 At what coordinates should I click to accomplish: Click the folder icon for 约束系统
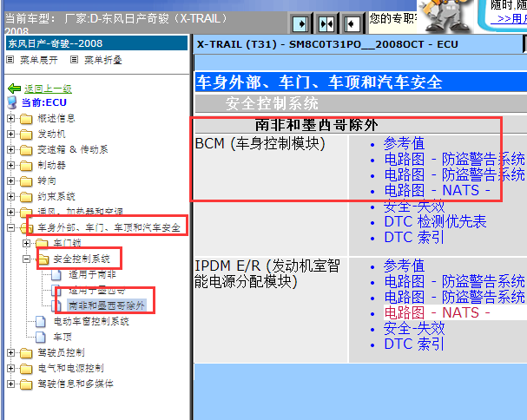[26, 197]
